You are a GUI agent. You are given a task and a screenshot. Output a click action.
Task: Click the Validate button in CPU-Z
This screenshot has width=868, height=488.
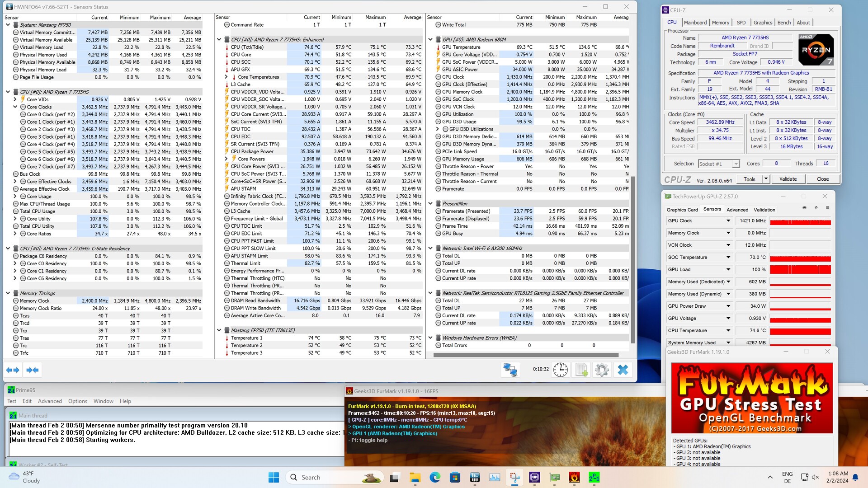[788, 179]
